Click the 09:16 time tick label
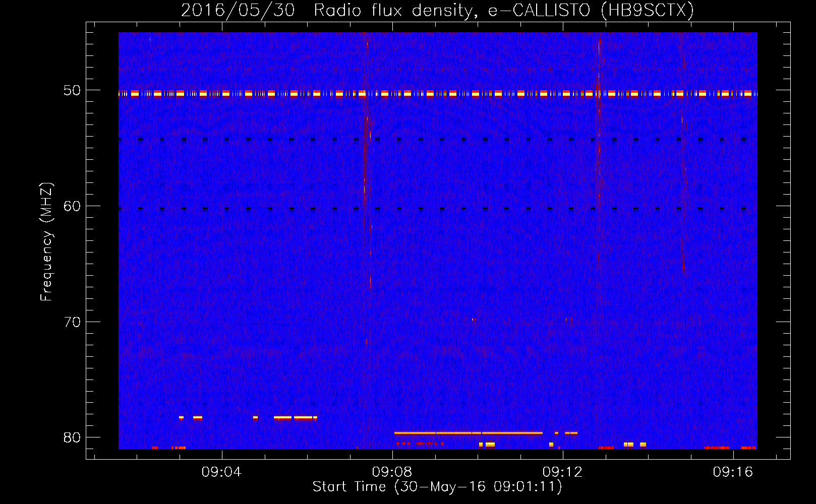Screen dimensions: 816x504 click(733, 472)
